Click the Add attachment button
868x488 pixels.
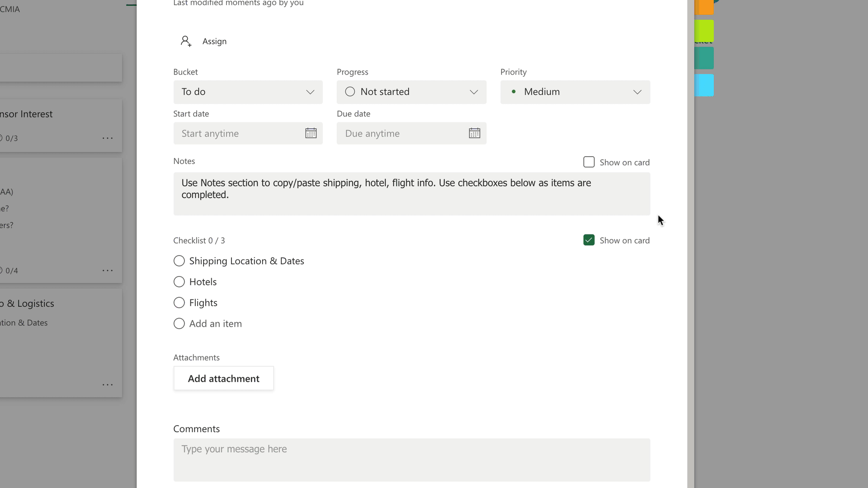223,378
